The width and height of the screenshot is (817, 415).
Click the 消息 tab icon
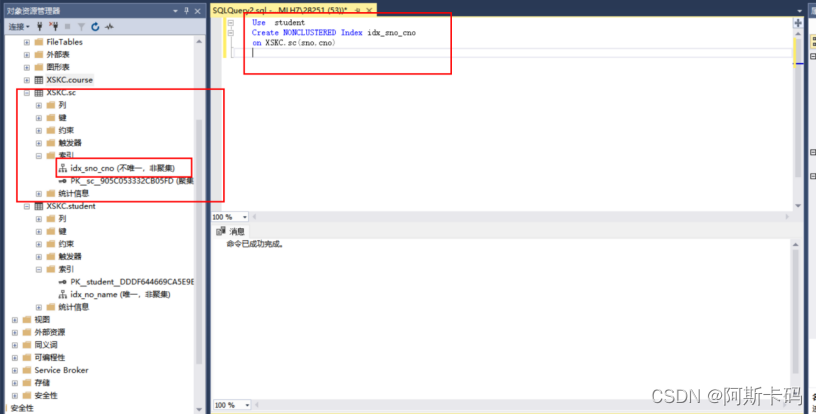[x=221, y=231]
